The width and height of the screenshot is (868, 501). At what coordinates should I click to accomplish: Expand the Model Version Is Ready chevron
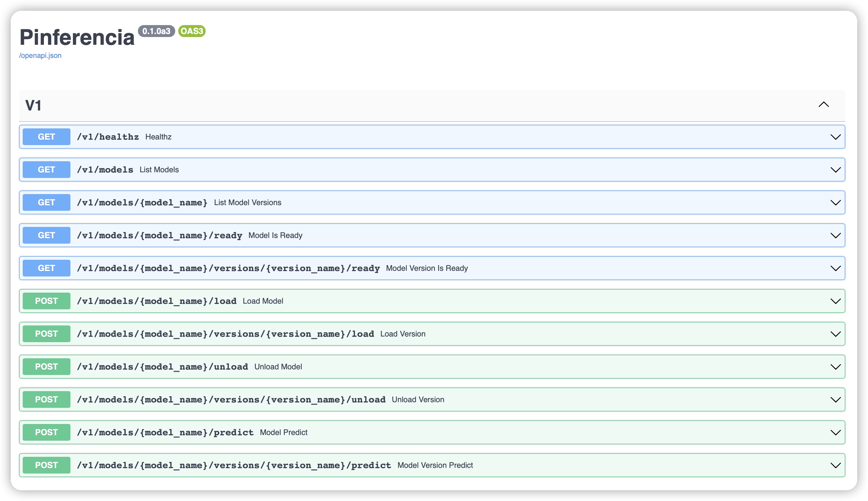835,268
